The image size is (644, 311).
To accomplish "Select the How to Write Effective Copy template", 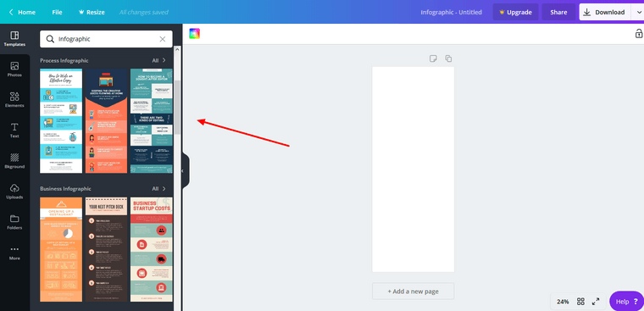I will 61,121.
